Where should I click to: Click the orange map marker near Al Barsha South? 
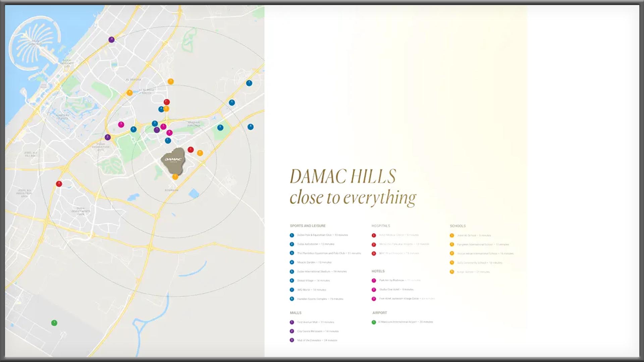click(129, 93)
